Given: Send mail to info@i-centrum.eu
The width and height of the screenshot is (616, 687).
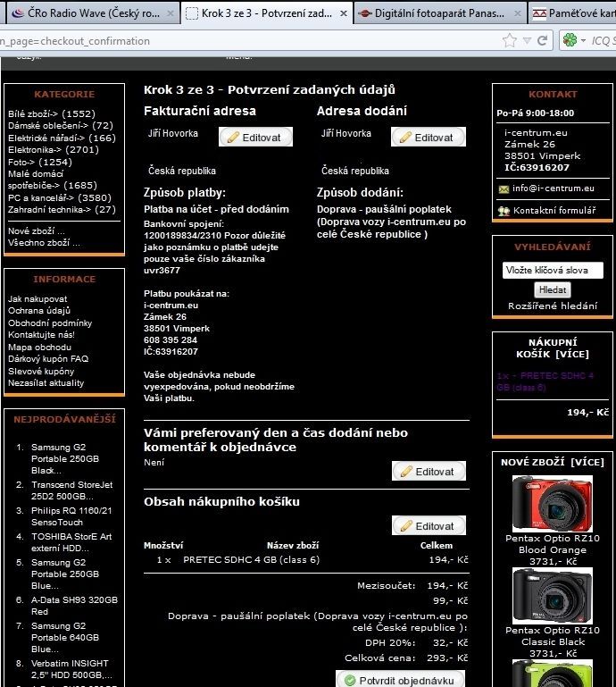Looking at the screenshot, I should coord(554,189).
